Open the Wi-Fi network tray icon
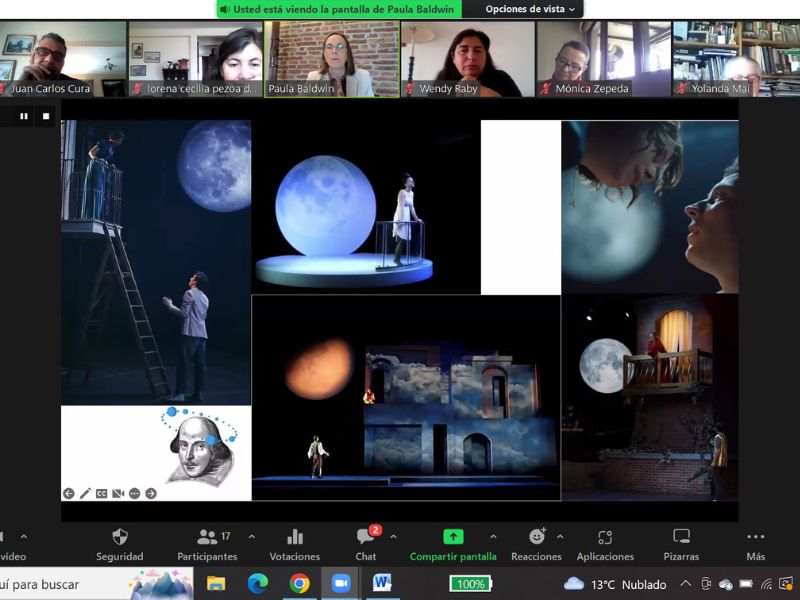 (766, 584)
